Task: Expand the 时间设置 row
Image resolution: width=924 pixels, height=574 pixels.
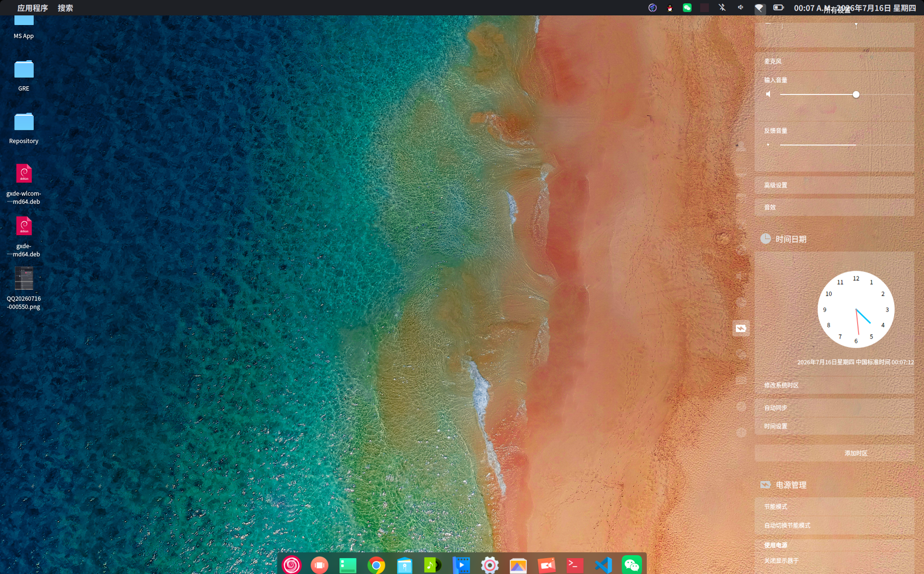Action: (x=834, y=426)
